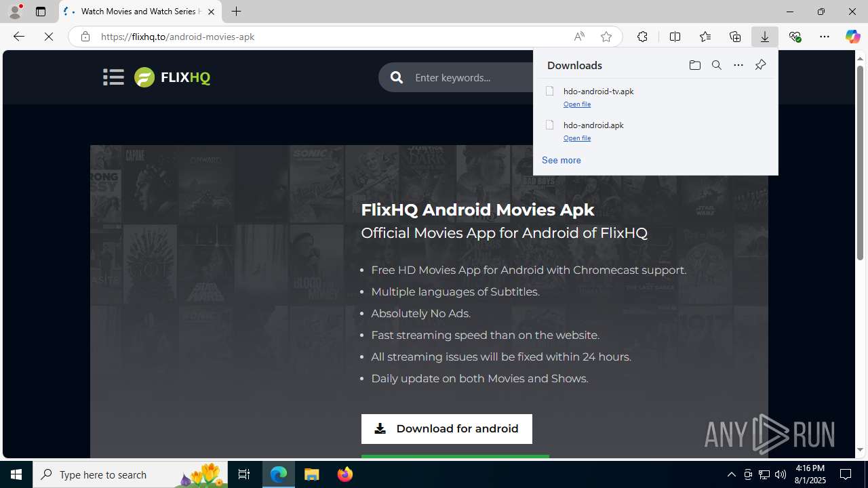Click Type here to search box
Screen dimensions: 868x488
point(130,474)
